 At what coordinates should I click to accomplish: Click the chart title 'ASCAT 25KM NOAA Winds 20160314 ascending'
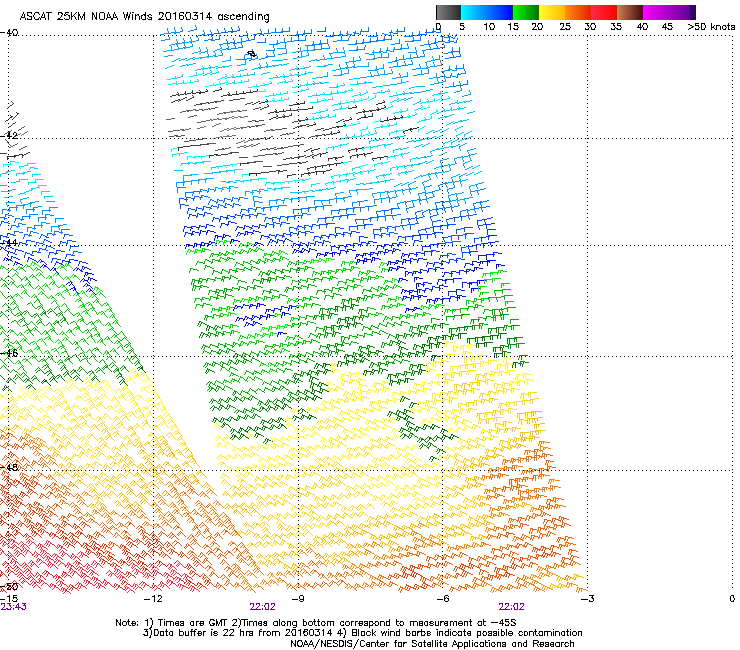(x=144, y=17)
